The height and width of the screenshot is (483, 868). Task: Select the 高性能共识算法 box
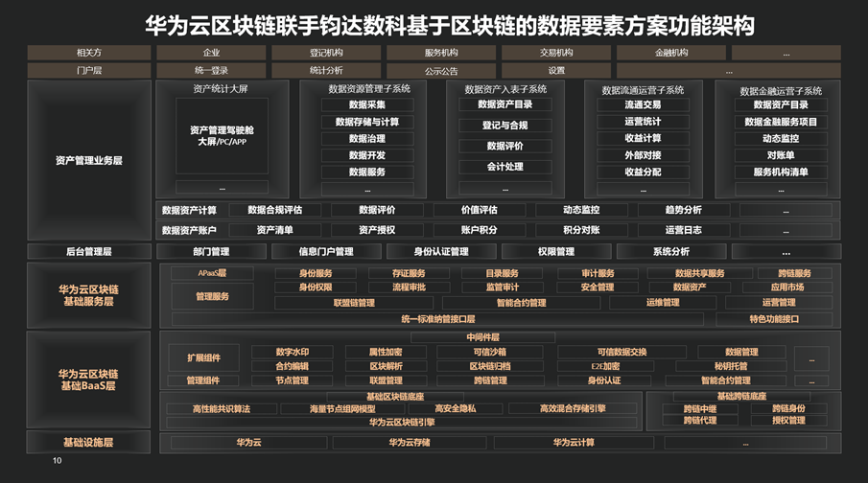[222, 409]
